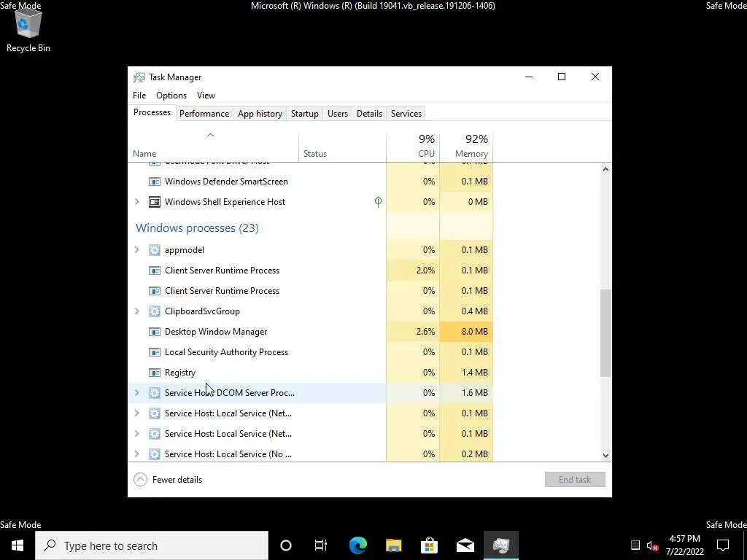Click the taskbar date and time

point(685,545)
